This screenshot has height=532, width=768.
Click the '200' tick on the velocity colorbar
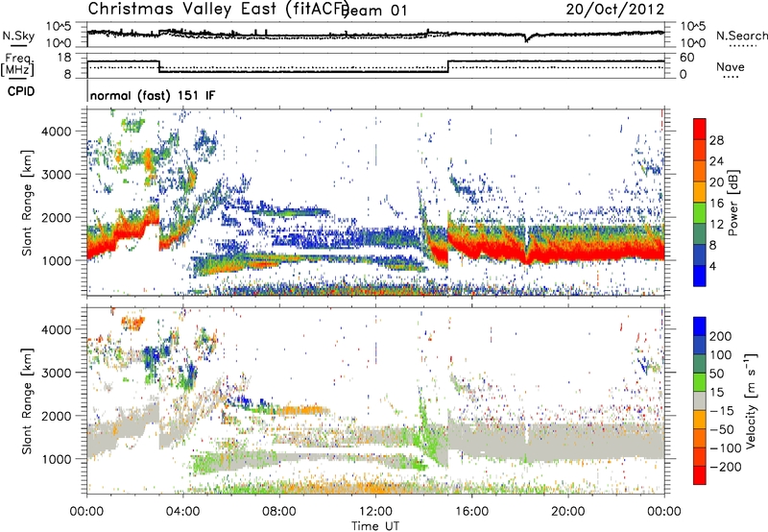[721, 336]
